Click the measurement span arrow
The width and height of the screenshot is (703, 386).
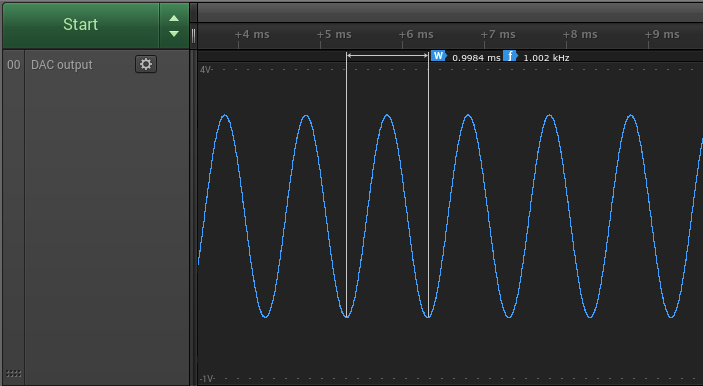387,56
